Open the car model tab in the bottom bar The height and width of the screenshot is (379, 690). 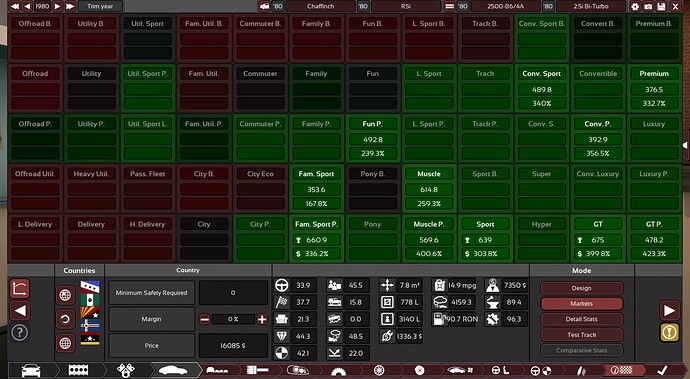tap(31, 371)
